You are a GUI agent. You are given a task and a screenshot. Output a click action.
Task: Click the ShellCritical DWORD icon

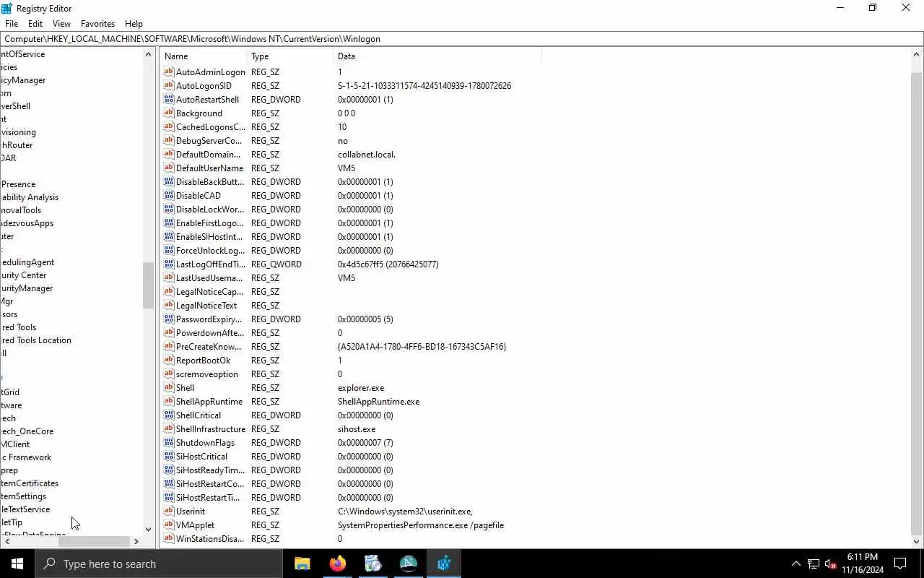click(169, 415)
